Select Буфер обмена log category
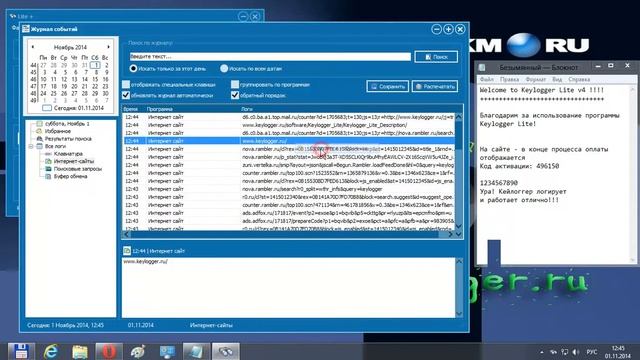640x360 pixels. click(x=70, y=176)
